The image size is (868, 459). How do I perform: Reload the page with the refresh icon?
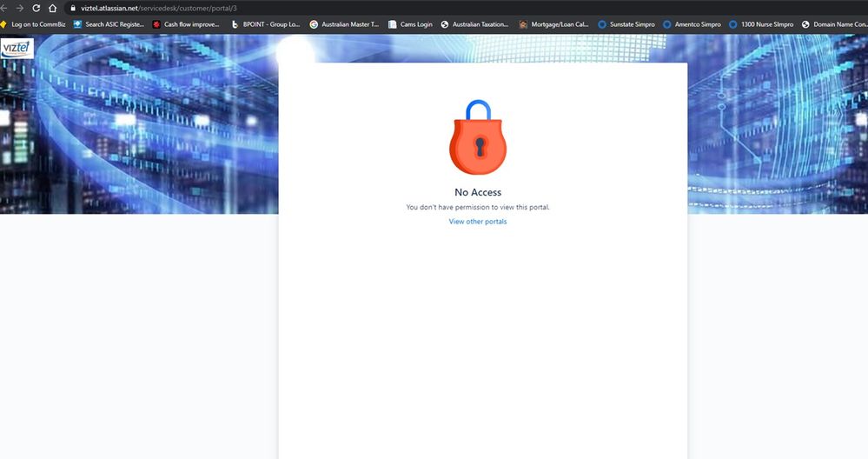pos(36,9)
